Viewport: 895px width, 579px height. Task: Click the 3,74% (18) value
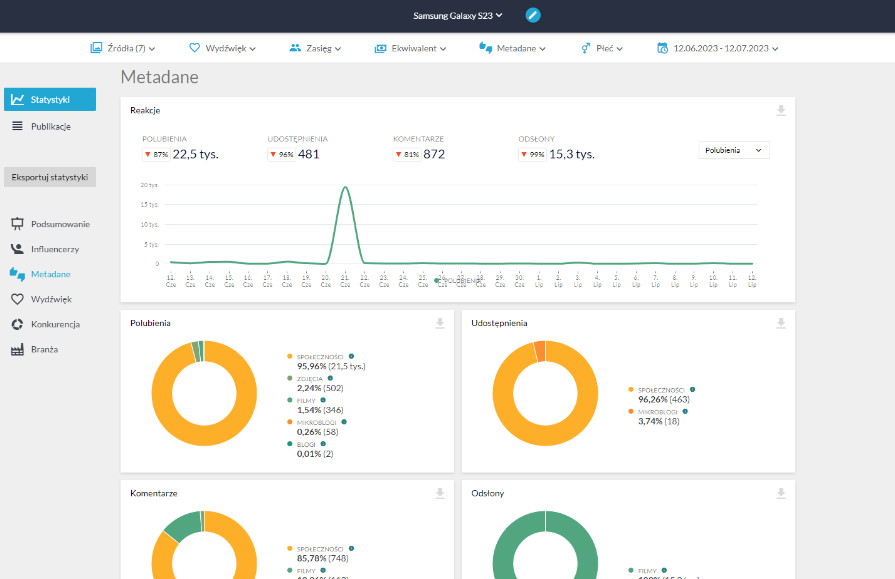coord(659,421)
